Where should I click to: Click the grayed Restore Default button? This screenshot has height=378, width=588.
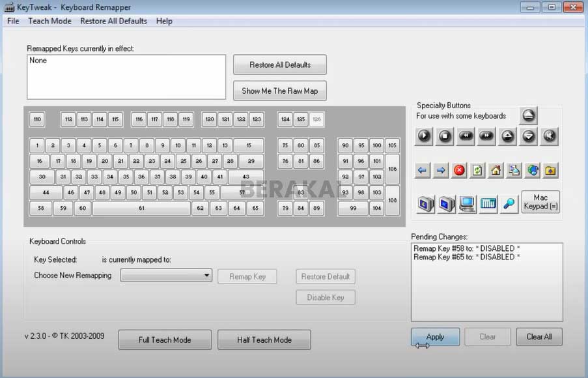click(x=326, y=276)
